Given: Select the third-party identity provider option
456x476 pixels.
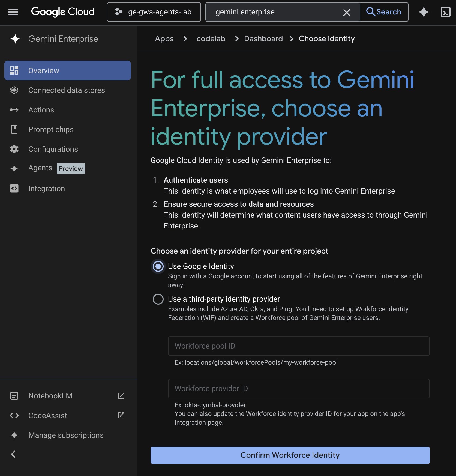Looking at the screenshot, I should 158,299.
